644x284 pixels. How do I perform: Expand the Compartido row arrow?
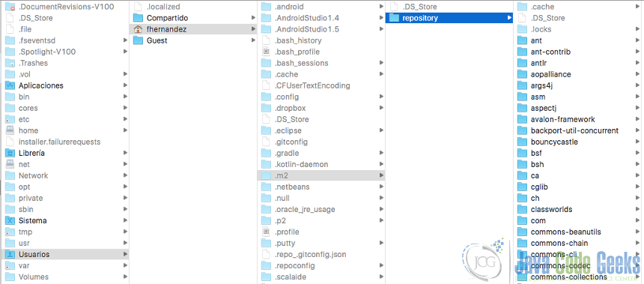(x=253, y=18)
